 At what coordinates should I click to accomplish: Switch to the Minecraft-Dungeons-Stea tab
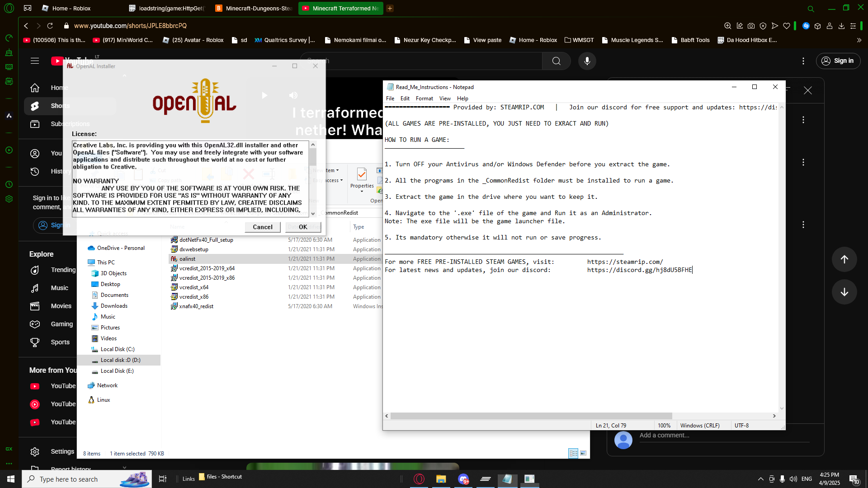[254, 8]
